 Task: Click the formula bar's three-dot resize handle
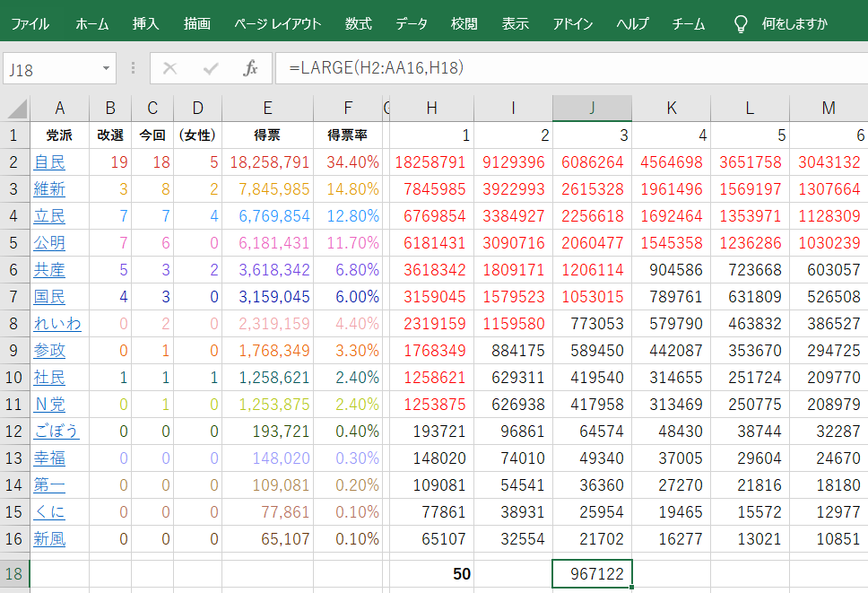(134, 69)
